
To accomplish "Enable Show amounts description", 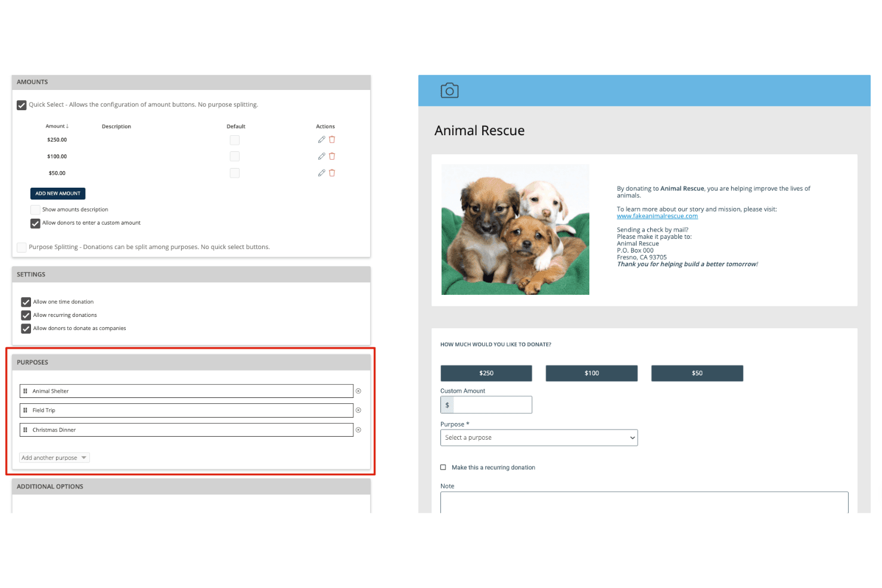I will click(35, 210).
